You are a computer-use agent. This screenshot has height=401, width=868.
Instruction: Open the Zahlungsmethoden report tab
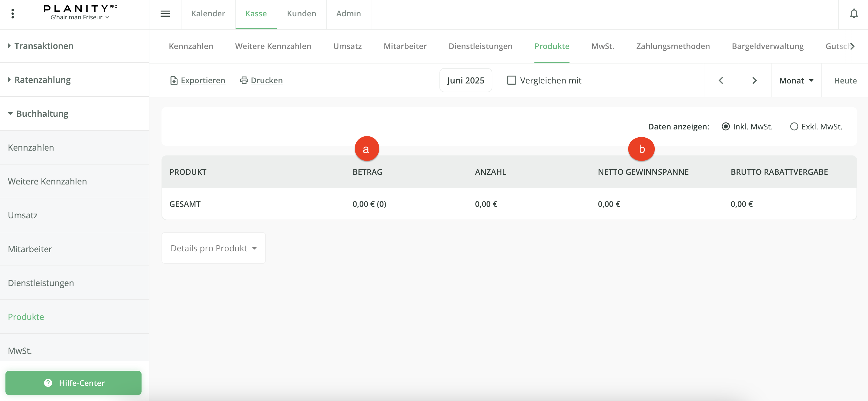point(673,46)
